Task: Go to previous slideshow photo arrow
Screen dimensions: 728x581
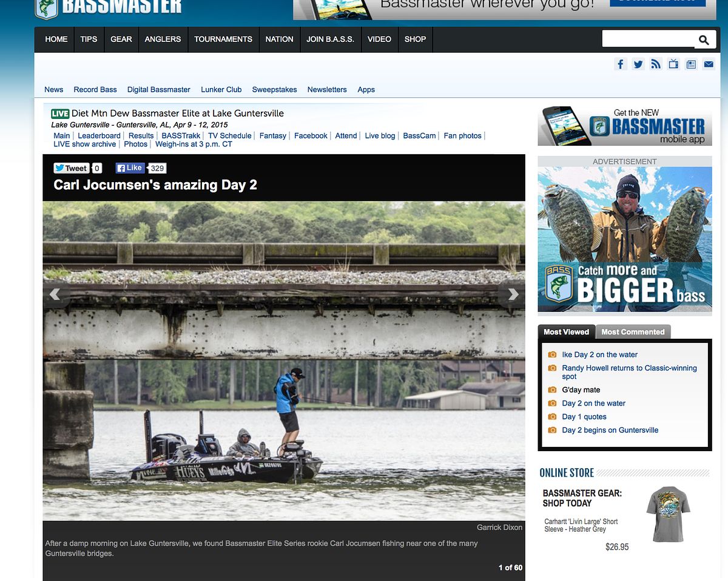Action: tap(55, 294)
